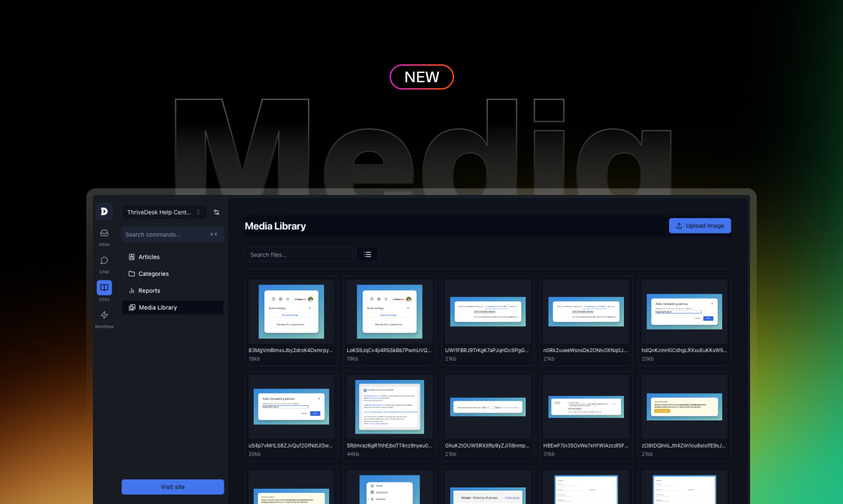Select the H8EwF7jn35OxWe7xhYWiAzcdISF 31kb thumbnail
Viewport: 843px width, 504px height.
pyautogui.click(x=585, y=407)
